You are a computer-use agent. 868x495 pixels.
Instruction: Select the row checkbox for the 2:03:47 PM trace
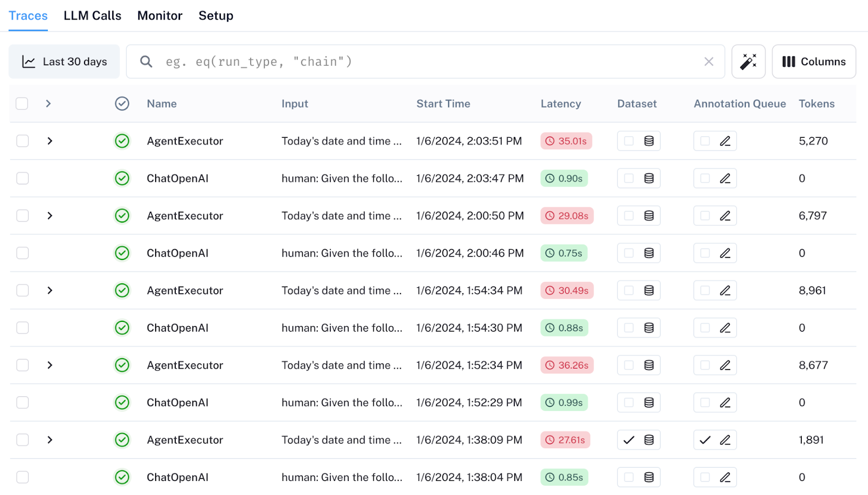tap(22, 179)
